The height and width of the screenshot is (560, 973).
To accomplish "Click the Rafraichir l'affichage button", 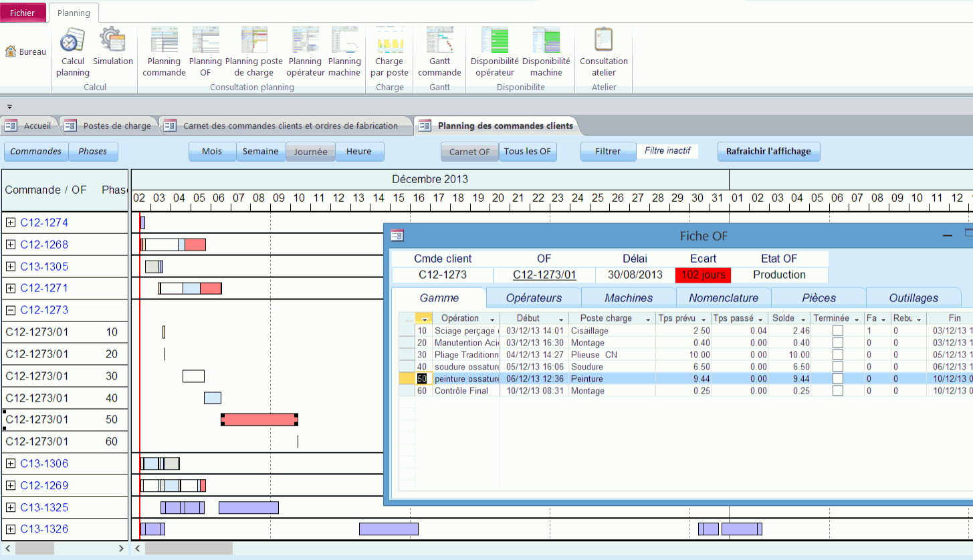I will tap(768, 151).
